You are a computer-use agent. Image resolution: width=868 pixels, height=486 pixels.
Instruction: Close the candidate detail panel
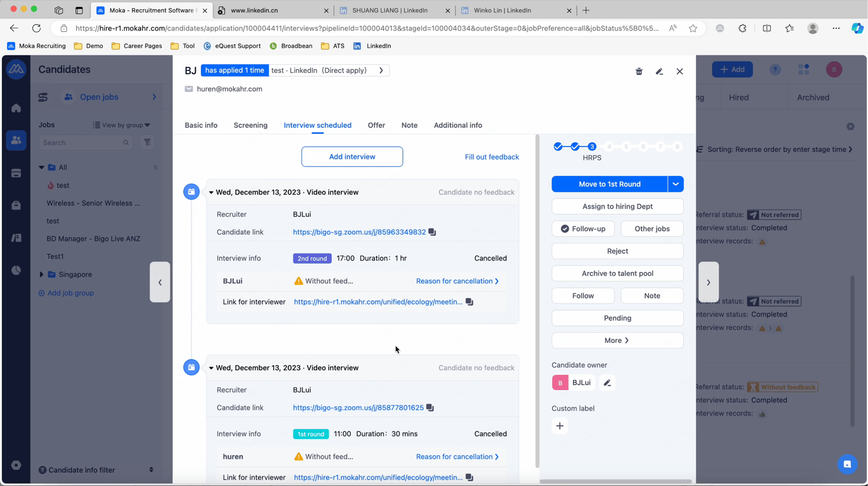click(680, 72)
